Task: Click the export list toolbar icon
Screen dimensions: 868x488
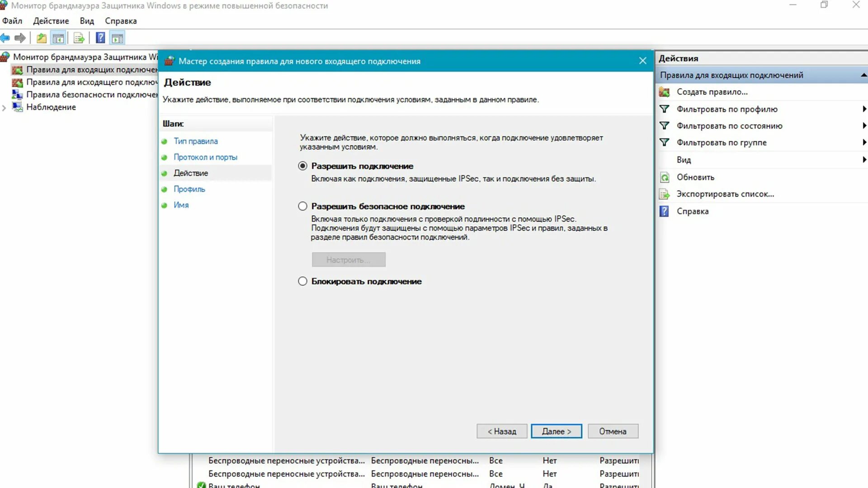Action: click(x=79, y=38)
